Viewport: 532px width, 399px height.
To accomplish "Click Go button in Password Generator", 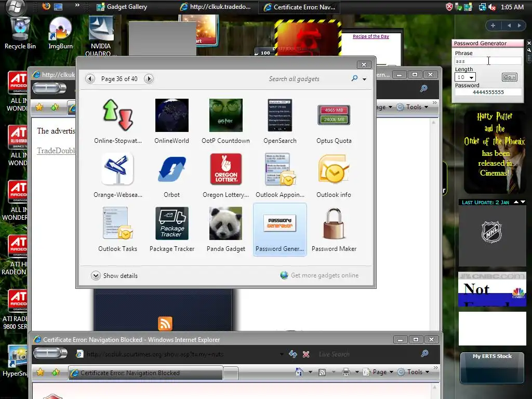I will pos(510,77).
